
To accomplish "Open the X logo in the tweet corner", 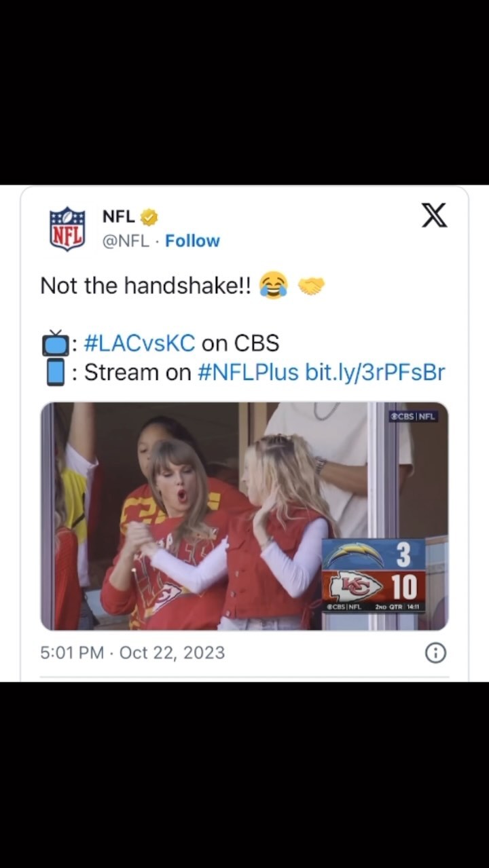I will click(x=434, y=215).
